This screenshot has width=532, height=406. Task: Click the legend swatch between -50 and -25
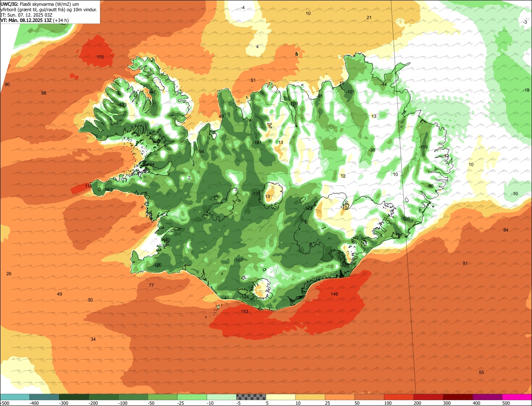click(163, 396)
